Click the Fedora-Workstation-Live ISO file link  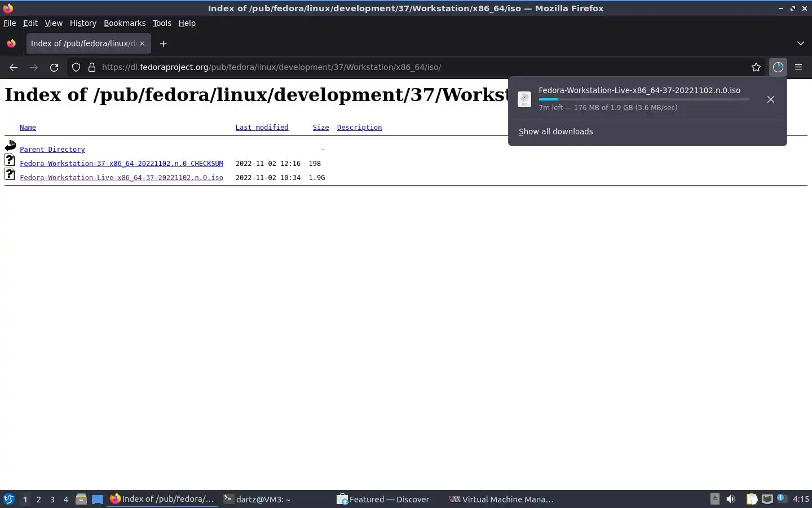[x=121, y=178]
